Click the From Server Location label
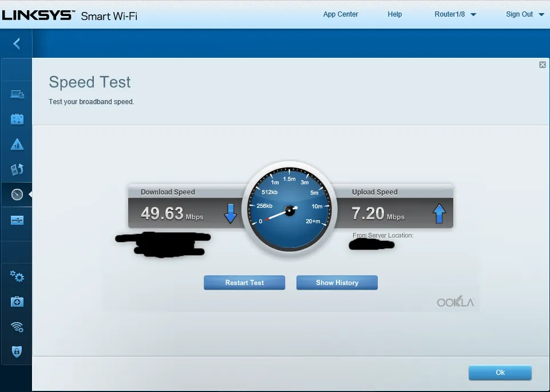This screenshot has width=550, height=392. pyautogui.click(x=383, y=235)
